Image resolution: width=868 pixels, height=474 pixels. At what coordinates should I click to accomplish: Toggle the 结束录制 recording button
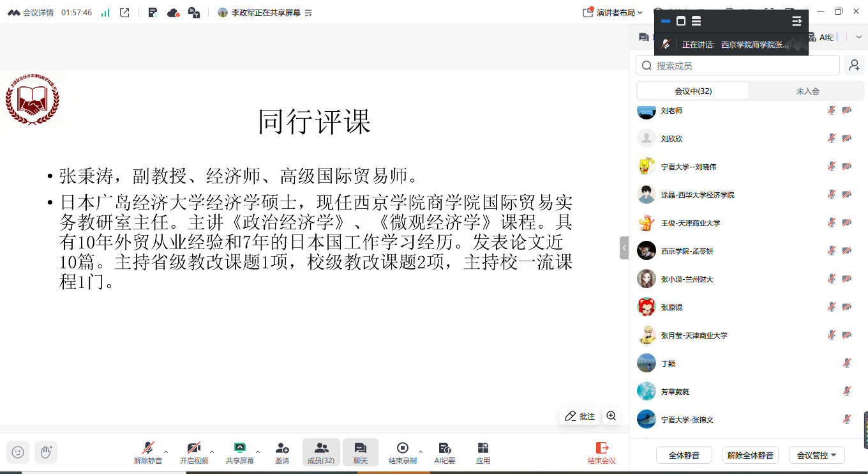click(x=402, y=452)
